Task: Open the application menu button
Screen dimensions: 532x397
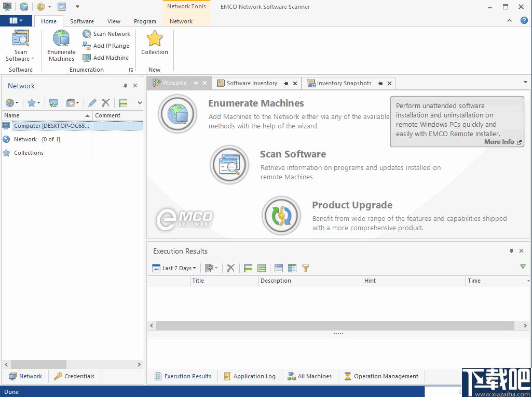Action: (16, 21)
